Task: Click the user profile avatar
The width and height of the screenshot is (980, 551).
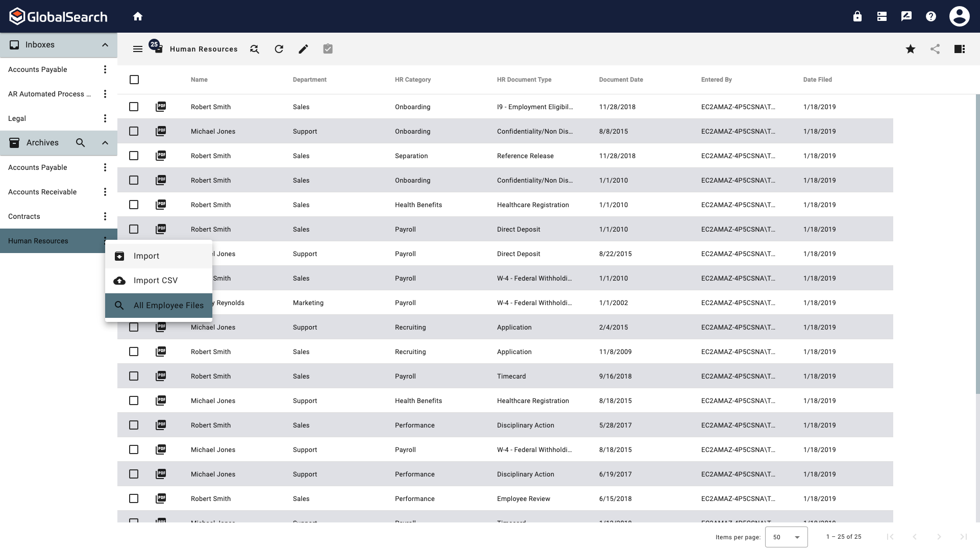Action: [960, 16]
